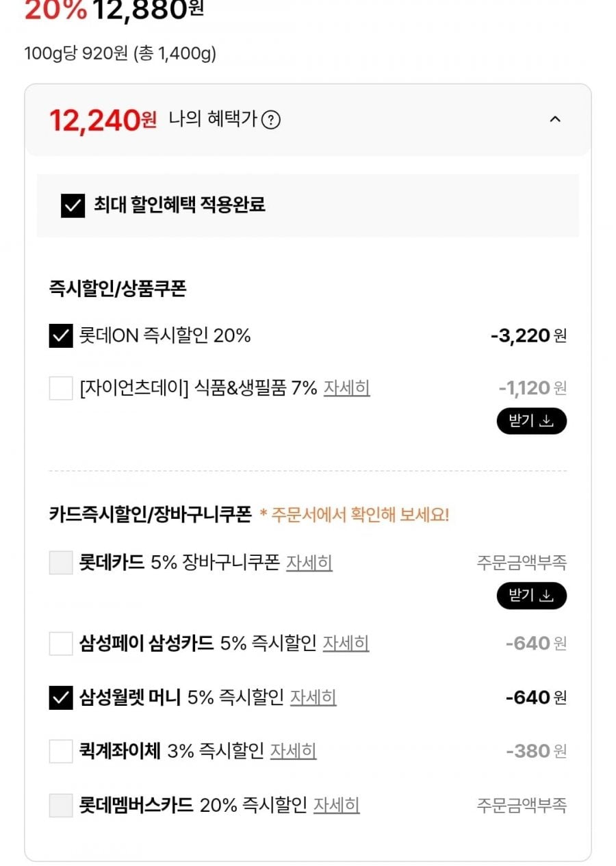Select the 삼성페이 삼성카드 5% checkbox
Screen dimensions: 616x866
[61, 644]
